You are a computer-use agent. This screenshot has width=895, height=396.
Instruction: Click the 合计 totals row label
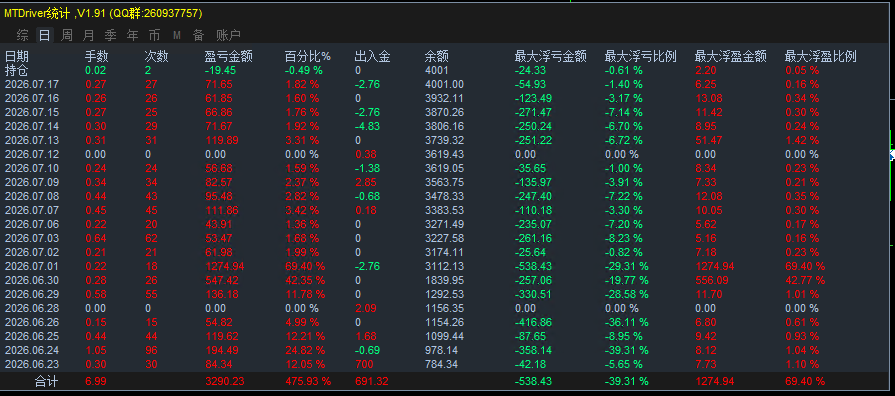click(x=46, y=381)
